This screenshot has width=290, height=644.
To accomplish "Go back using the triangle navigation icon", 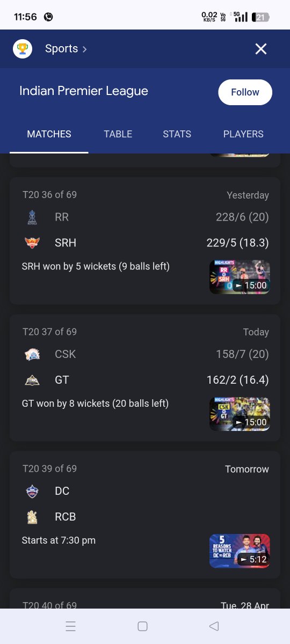I will pyautogui.click(x=214, y=626).
